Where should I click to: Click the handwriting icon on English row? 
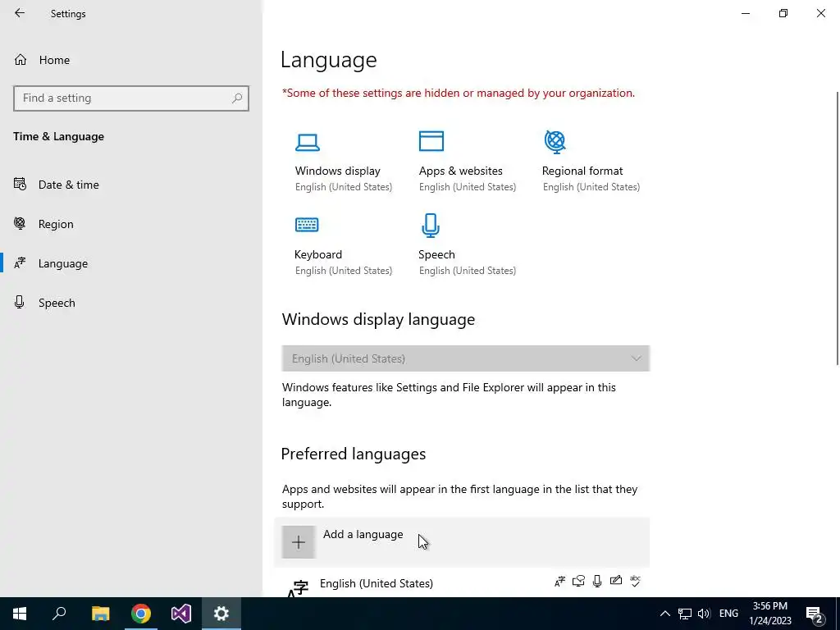point(616,580)
